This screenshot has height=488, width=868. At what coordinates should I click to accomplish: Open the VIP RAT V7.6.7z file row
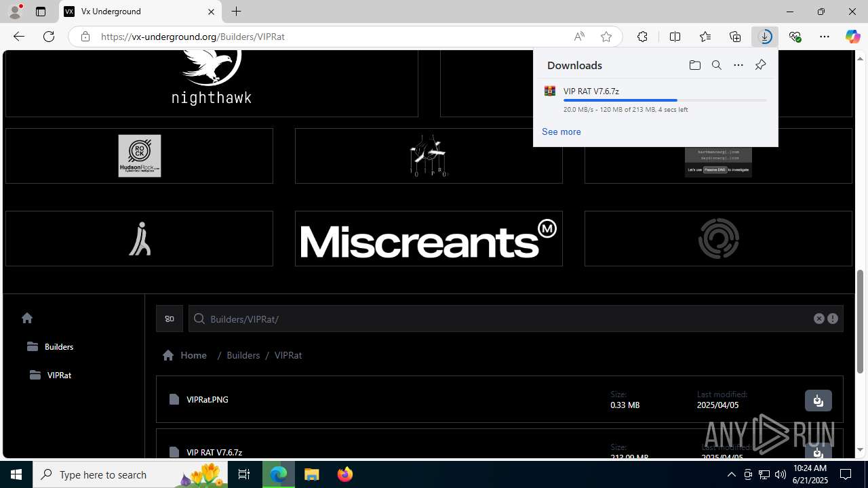(499, 444)
